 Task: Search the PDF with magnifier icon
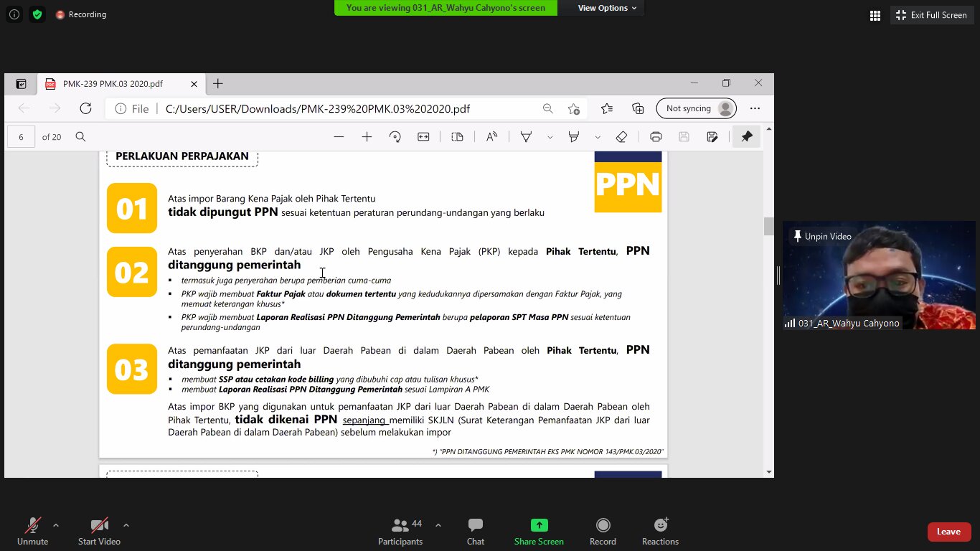pyautogui.click(x=81, y=137)
